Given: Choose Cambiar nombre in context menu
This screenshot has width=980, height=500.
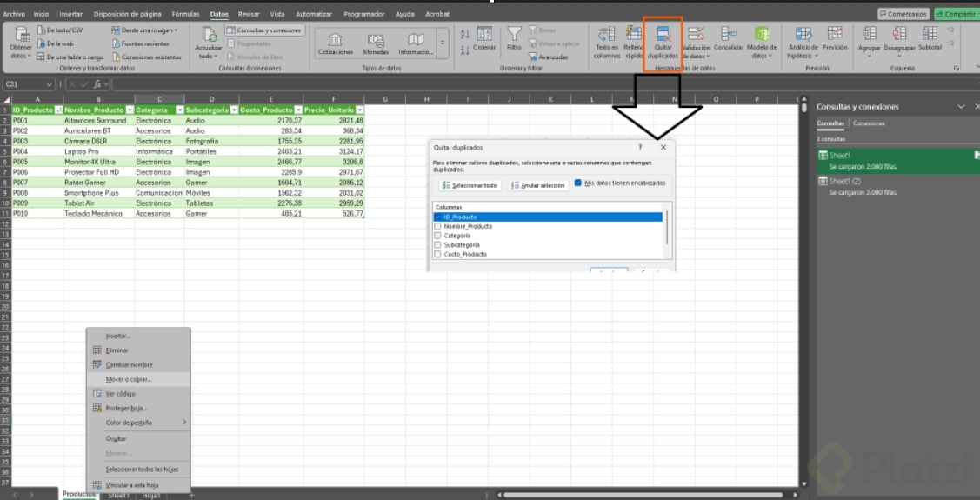Looking at the screenshot, I should tap(138, 365).
